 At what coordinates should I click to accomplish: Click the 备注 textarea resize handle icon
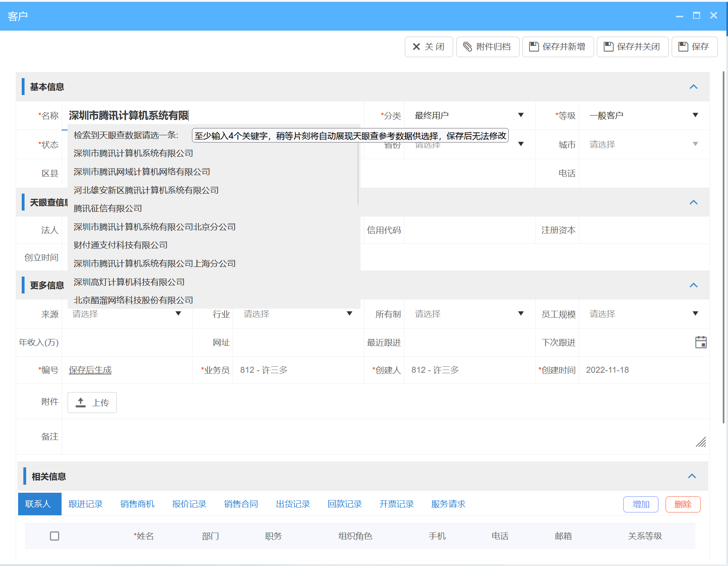(701, 443)
